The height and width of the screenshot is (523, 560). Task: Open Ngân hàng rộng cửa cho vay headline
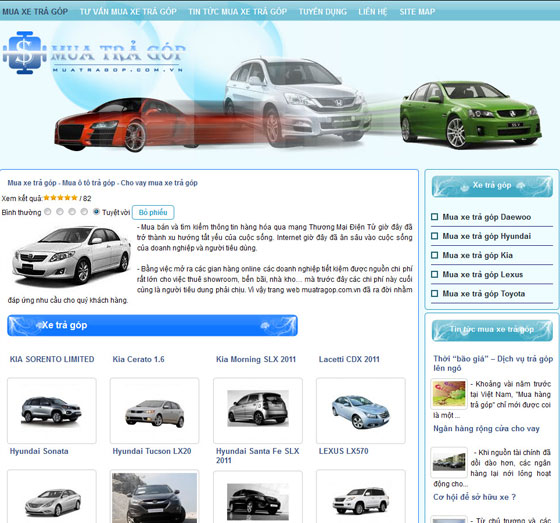tap(486, 429)
